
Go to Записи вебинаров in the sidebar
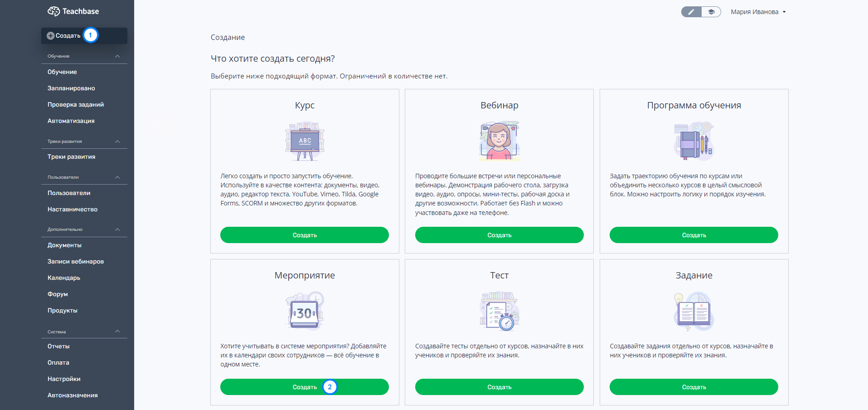coord(76,262)
